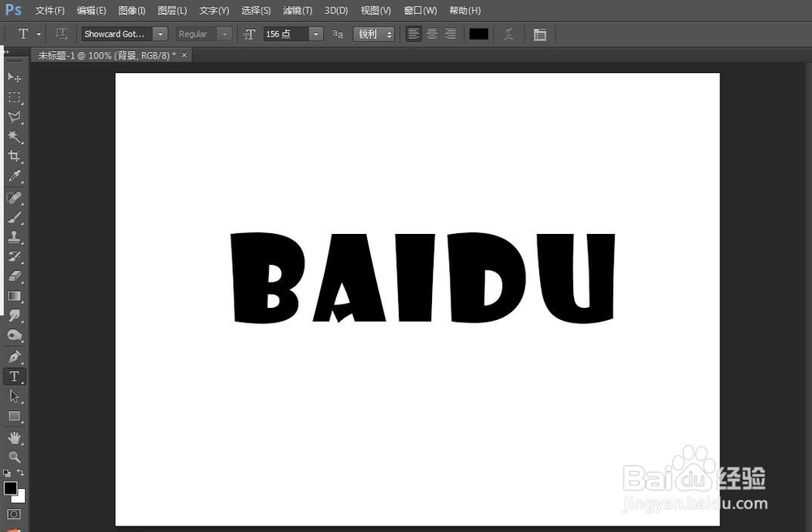The height and width of the screenshot is (532, 812).
Task: Open the 图层(L) menu
Action: pos(172,11)
